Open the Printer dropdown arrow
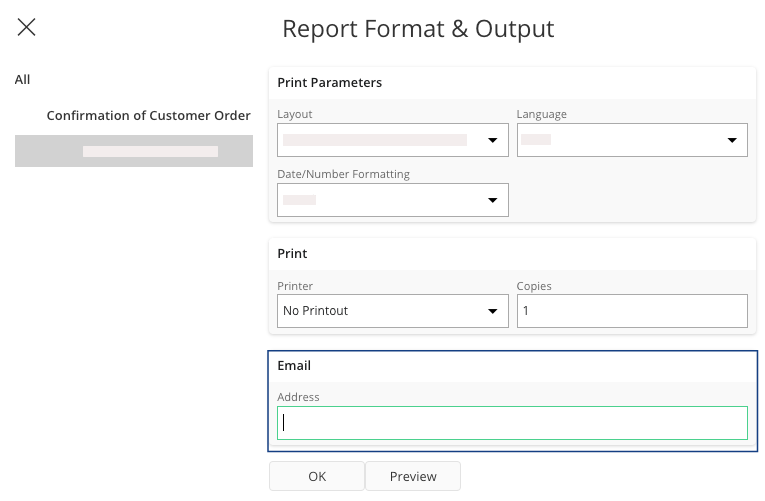 point(492,311)
